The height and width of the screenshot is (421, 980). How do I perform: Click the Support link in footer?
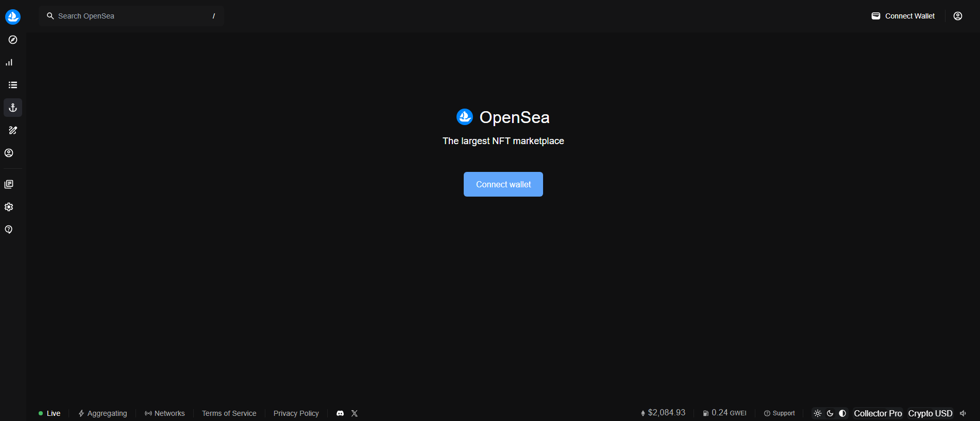point(780,413)
